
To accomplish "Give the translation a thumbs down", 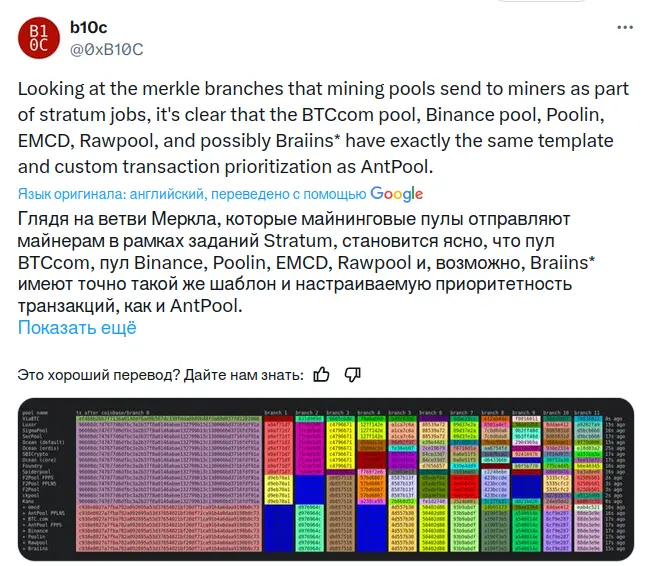I will point(352,374).
